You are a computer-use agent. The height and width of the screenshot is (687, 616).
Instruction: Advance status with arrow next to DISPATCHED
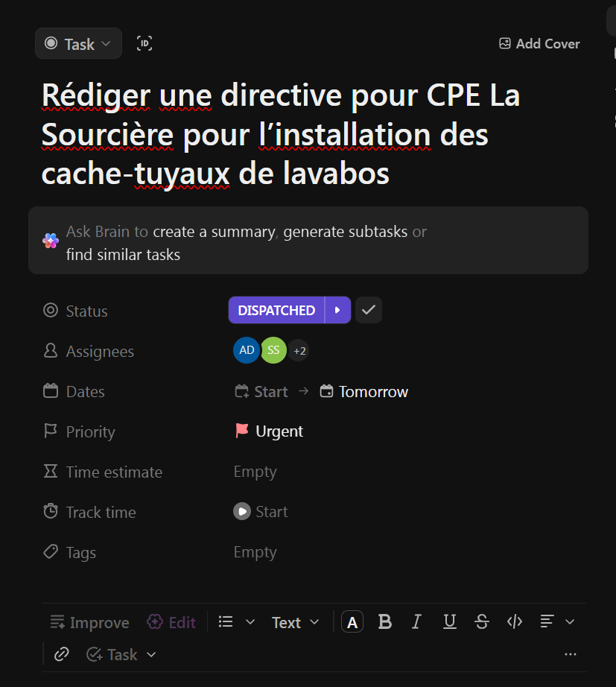pos(337,310)
